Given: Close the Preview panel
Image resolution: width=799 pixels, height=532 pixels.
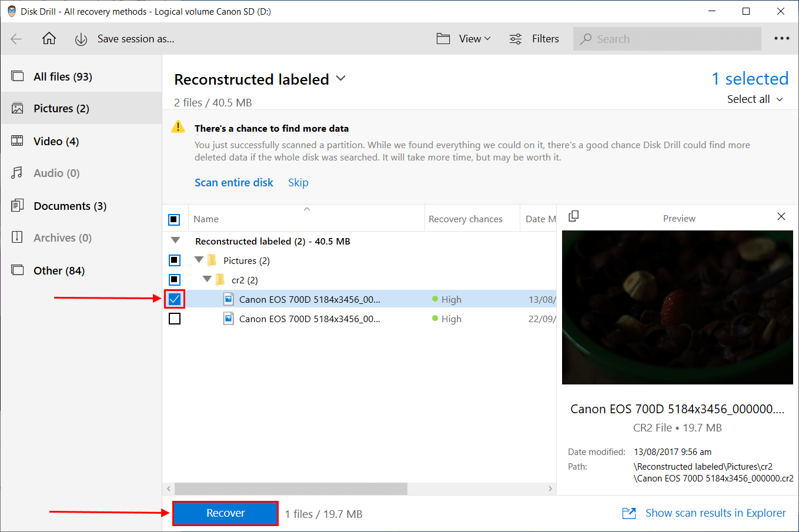Looking at the screenshot, I should click(x=781, y=216).
